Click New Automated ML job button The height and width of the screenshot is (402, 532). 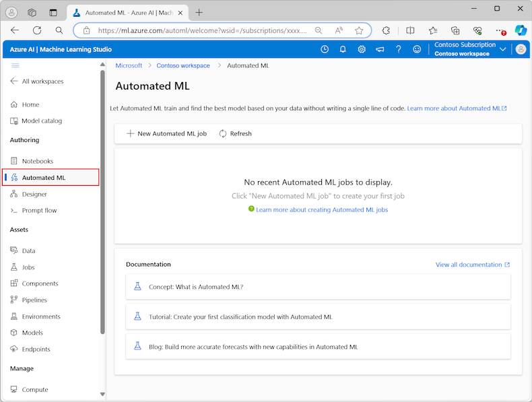point(166,133)
